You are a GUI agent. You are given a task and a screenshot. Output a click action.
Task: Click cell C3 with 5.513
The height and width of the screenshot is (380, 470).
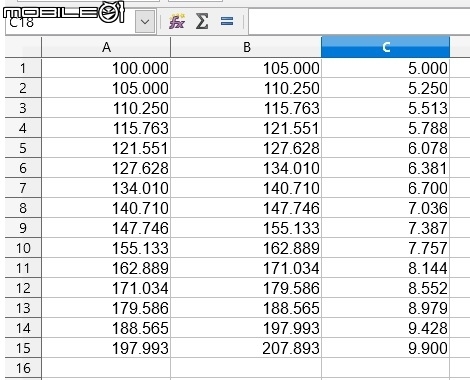386,108
